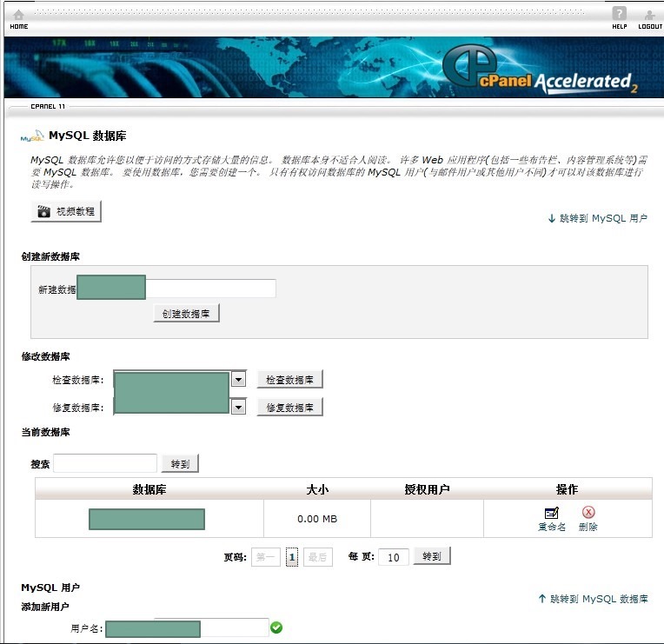Click into the 新建数据库 name input field
664x644 pixels.
210,288
